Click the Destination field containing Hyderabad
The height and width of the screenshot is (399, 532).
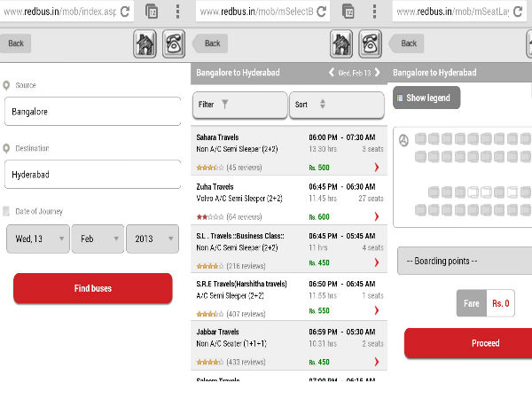91,175
